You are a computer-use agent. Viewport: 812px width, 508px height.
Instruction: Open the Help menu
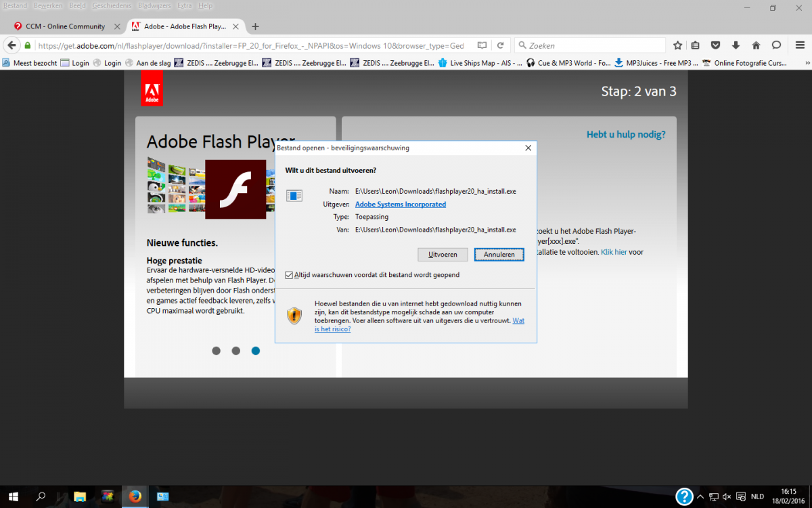(205, 5)
